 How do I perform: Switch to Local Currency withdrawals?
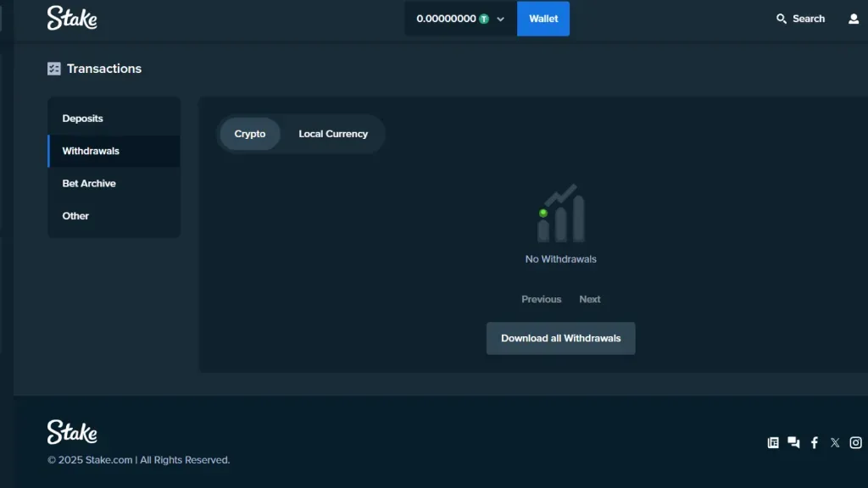pyautogui.click(x=333, y=134)
